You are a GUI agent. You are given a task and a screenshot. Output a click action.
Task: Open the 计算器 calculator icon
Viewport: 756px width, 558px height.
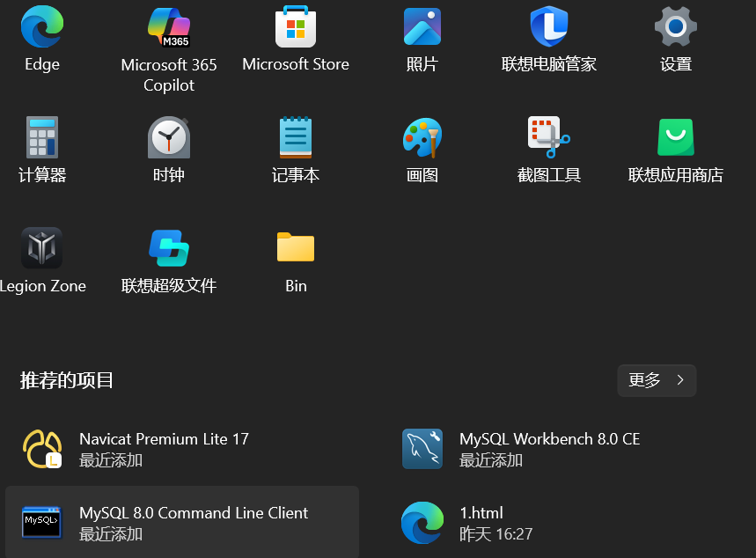click(42, 137)
